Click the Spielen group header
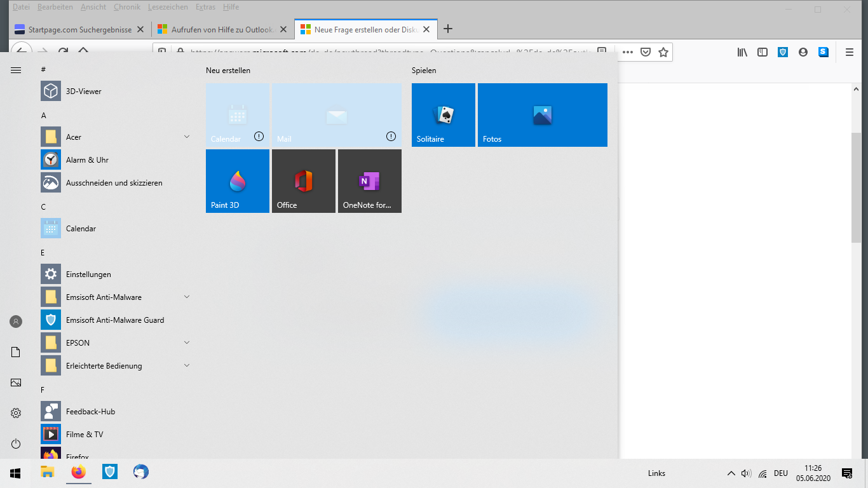Viewport: 868px width, 488px height. point(424,71)
